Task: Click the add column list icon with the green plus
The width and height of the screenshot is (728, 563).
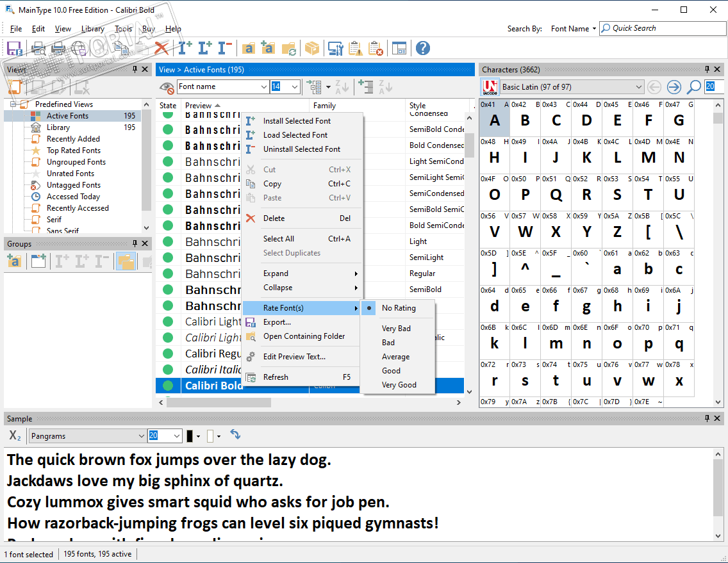Action: tap(366, 87)
